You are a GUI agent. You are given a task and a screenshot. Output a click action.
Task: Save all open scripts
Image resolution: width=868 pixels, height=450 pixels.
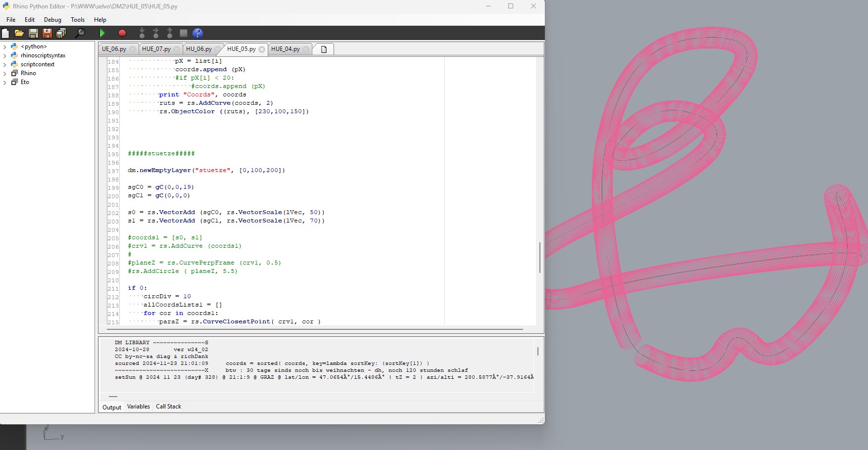tap(60, 33)
